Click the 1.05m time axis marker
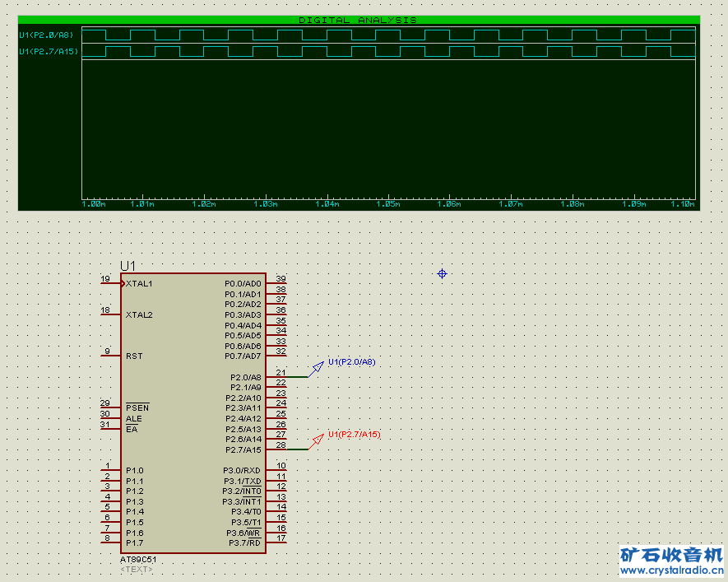The height and width of the screenshot is (582, 728). [x=387, y=204]
